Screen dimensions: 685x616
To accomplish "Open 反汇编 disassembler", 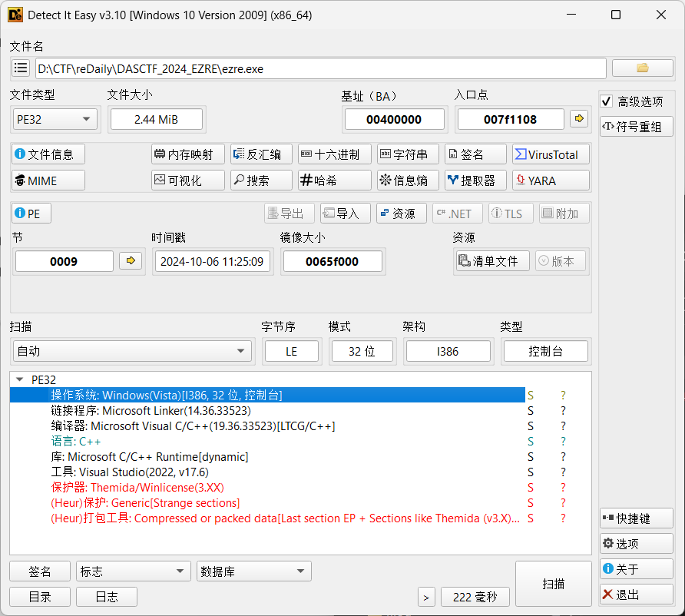I will click(261, 154).
